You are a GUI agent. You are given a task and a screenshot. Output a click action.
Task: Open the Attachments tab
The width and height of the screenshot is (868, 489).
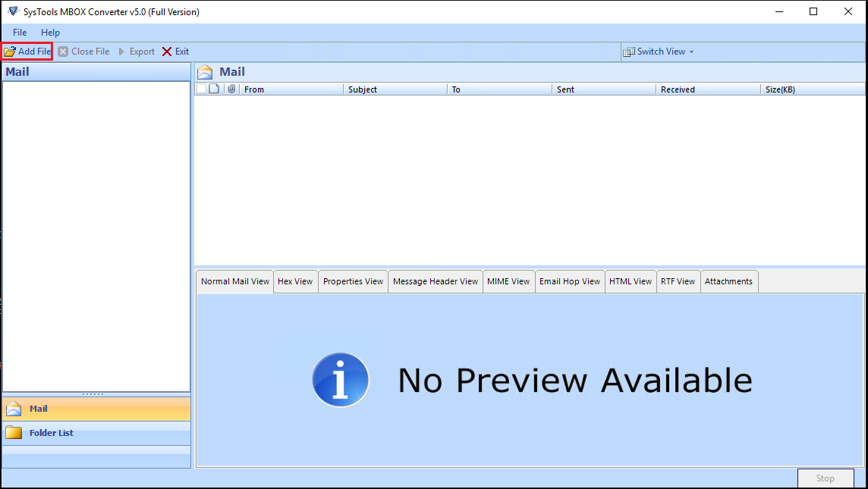(728, 281)
